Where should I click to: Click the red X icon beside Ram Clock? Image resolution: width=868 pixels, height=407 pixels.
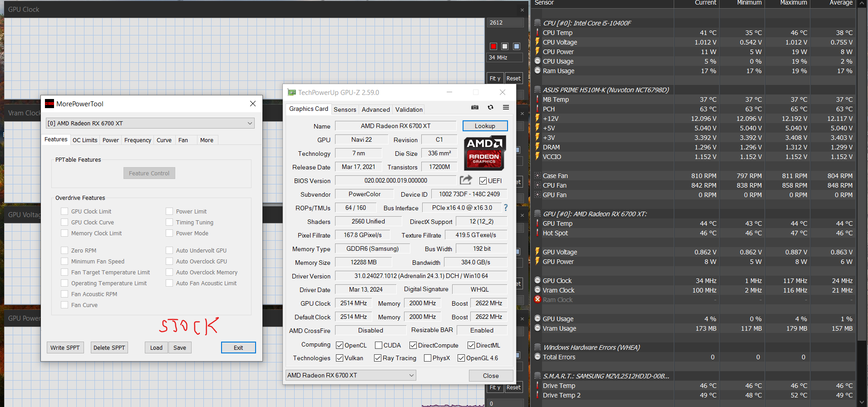pyautogui.click(x=538, y=299)
